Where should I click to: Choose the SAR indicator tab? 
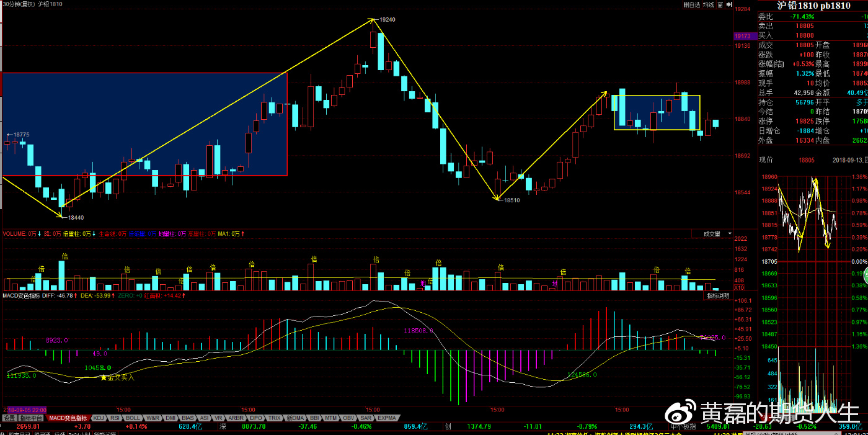[x=366, y=418]
